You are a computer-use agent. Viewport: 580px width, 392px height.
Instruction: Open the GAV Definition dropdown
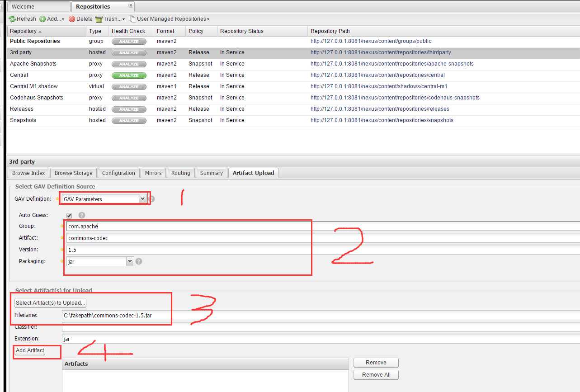[x=142, y=199]
